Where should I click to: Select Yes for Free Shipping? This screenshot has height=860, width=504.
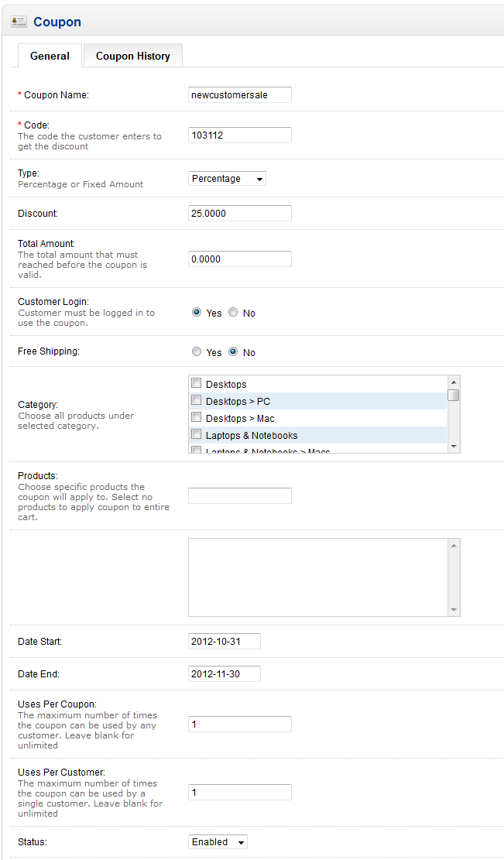point(197,352)
